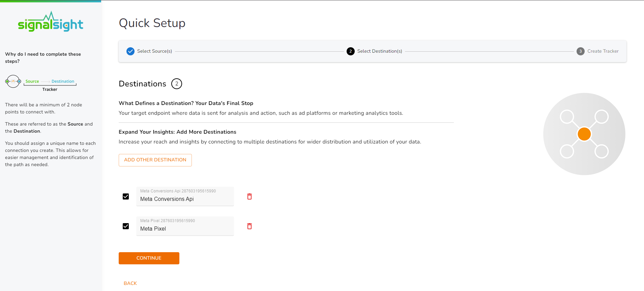The width and height of the screenshot is (644, 291).
Task: Click the tracker node diagram icon in sidebar
Action: pyautogui.click(x=13, y=81)
